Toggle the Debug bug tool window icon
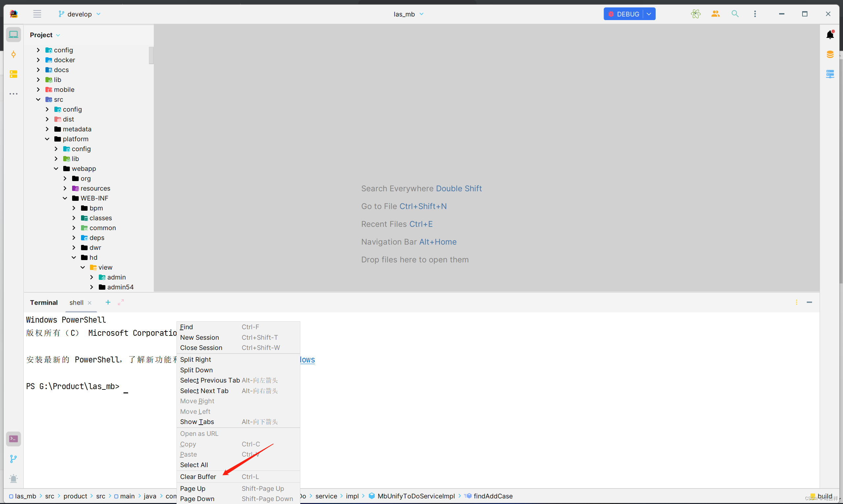The width and height of the screenshot is (843, 504). click(x=14, y=479)
